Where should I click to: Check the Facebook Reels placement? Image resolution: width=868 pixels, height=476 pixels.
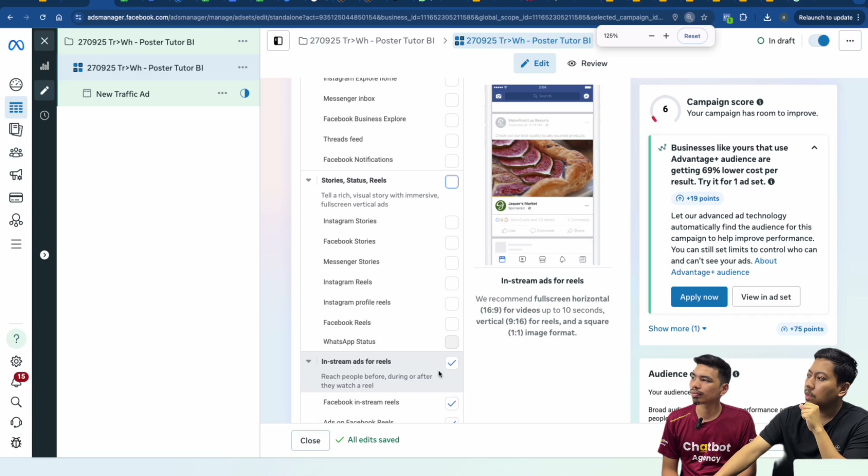452,324
